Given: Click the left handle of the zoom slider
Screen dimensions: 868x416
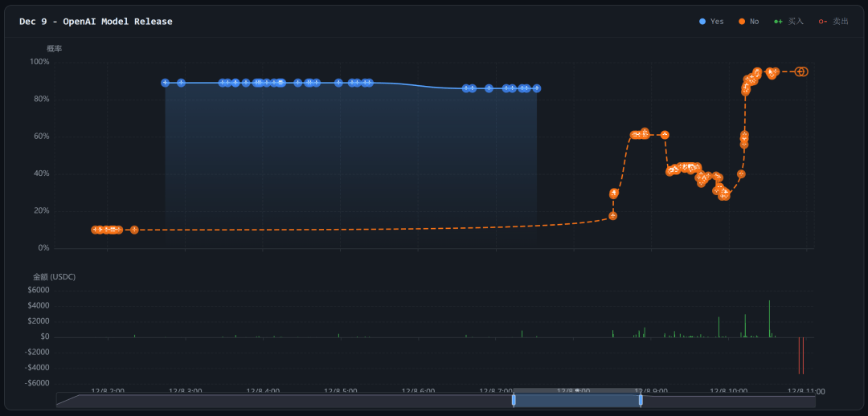Looking at the screenshot, I should 514,399.
